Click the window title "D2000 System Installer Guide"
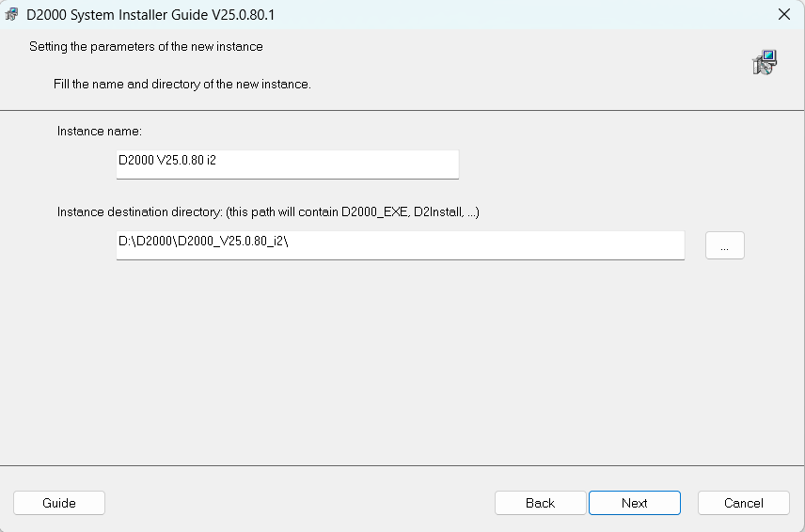This screenshot has height=532, width=805. click(150, 15)
